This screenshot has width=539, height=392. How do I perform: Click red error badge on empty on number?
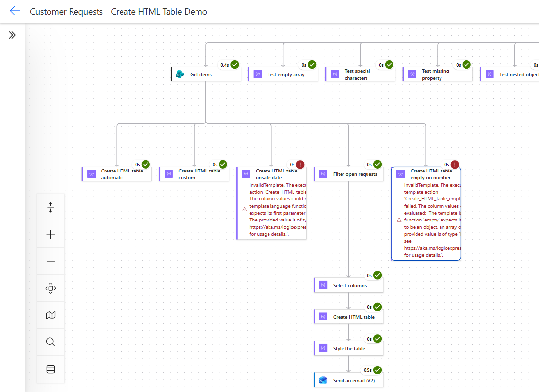click(455, 164)
